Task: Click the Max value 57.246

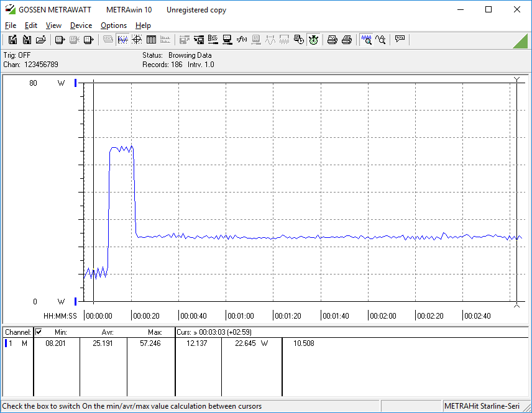Action: pos(150,343)
